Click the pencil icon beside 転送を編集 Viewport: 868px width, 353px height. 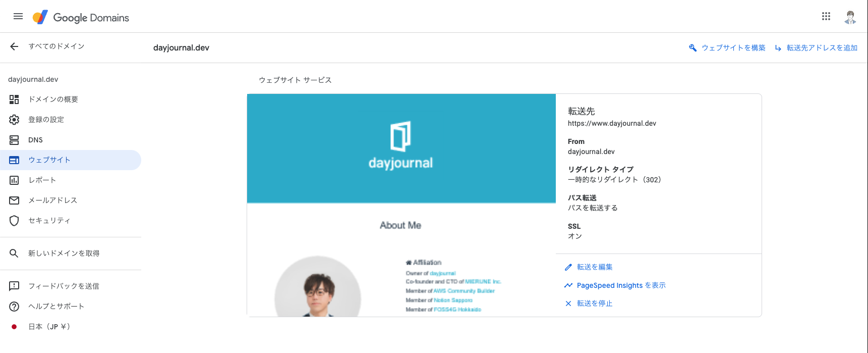(568, 267)
